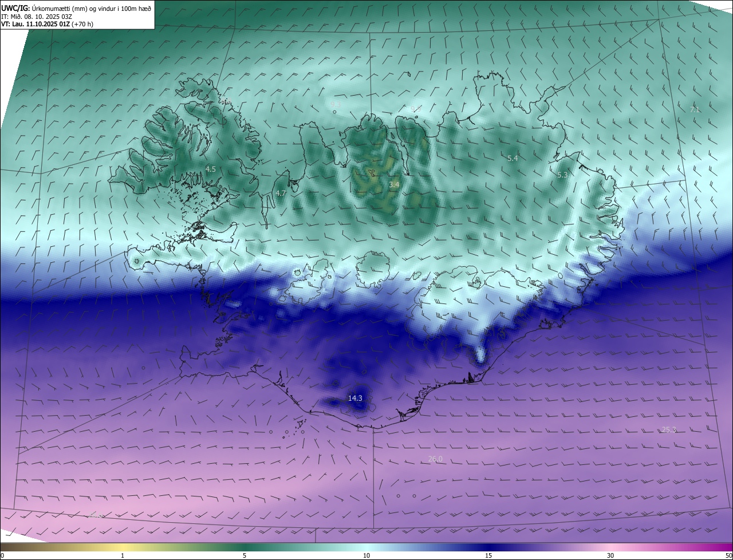
Task: Click the title 'UWC/IG: Úrkomumætti (mm) og vindur í 100m hæð'
Action: coord(76,8)
